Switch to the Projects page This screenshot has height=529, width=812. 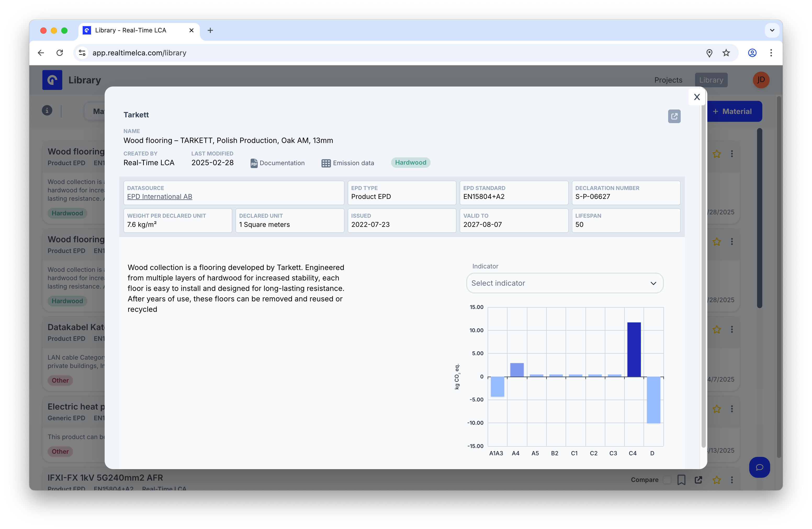(x=668, y=80)
